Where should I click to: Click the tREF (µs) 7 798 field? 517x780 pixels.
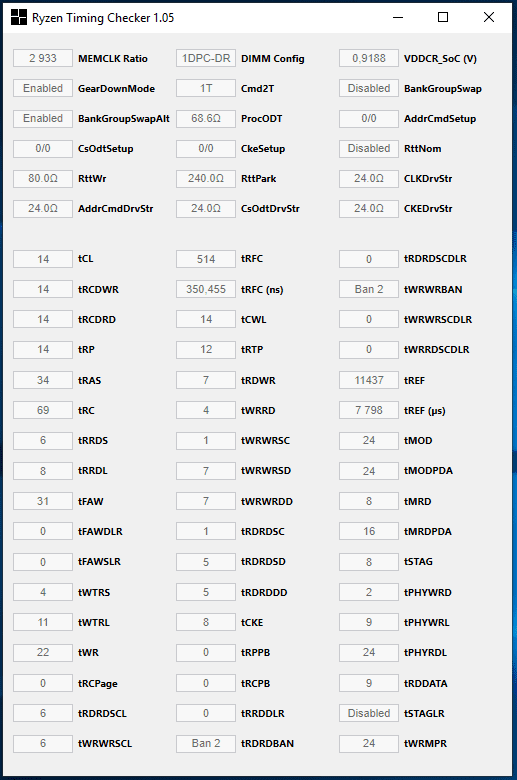coord(369,410)
